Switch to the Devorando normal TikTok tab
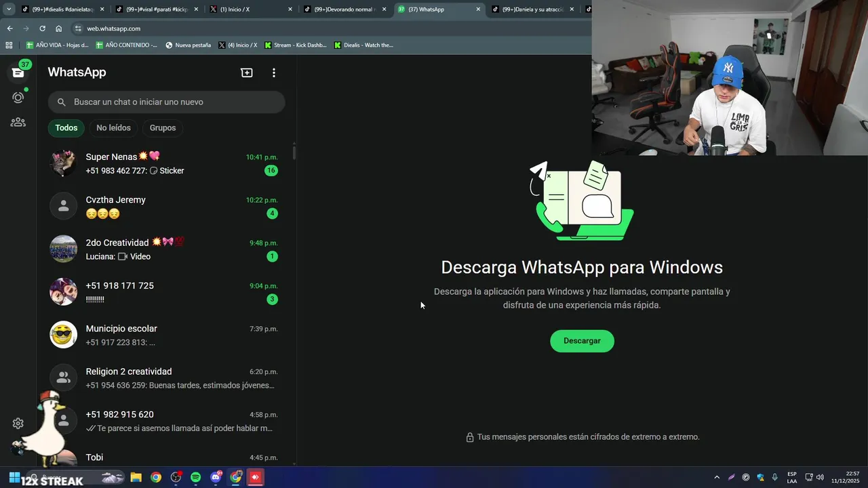The image size is (868, 488). point(344,9)
